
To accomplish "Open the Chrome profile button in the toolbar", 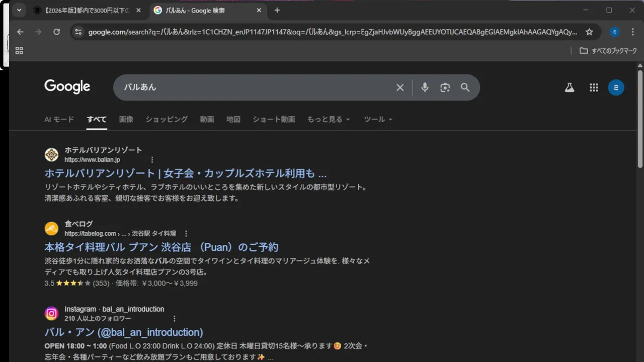I will click(614, 32).
